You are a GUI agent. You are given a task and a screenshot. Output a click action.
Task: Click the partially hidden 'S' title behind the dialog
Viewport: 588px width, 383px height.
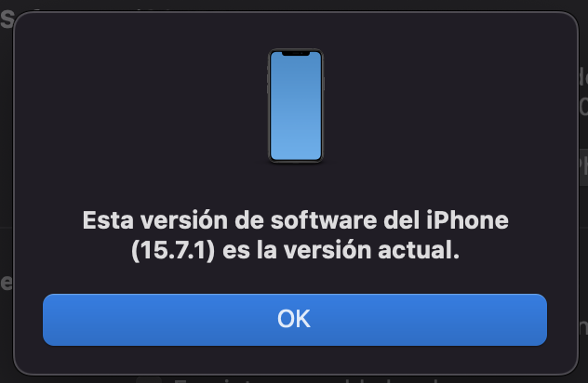pos(7,20)
